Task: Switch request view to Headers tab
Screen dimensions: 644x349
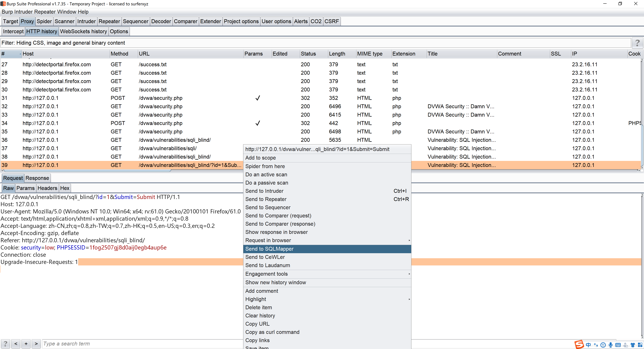Action: tap(47, 188)
